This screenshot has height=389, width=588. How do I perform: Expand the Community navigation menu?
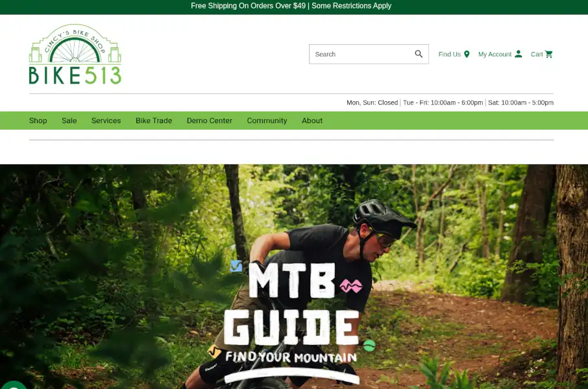pyautogui.click(x=267, y=121)
